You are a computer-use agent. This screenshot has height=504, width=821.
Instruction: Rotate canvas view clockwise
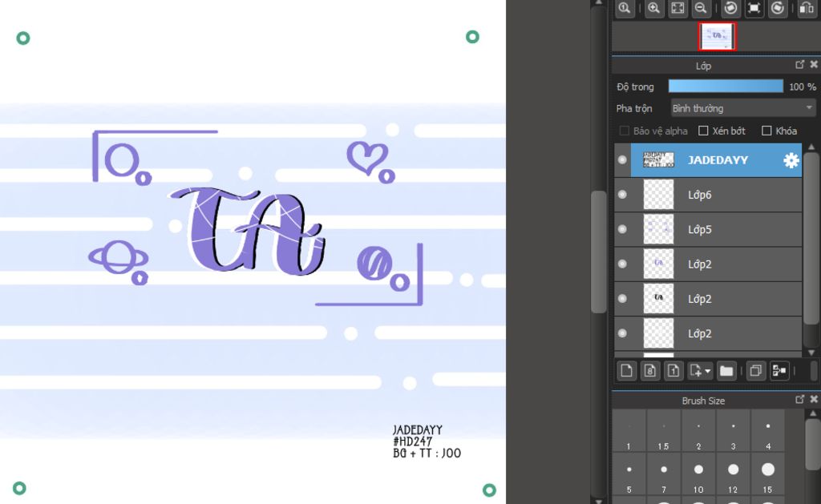coord(778,8)
